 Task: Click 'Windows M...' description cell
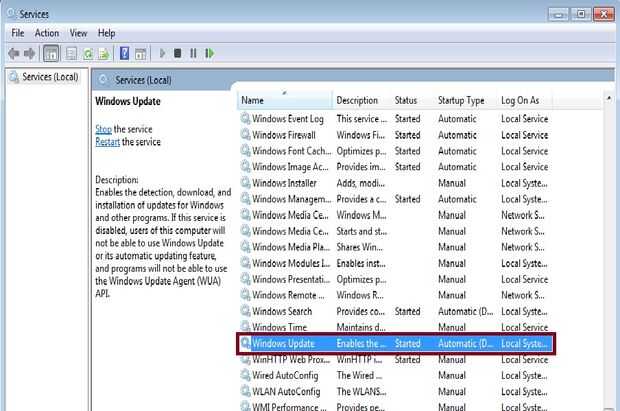[361, 215]
